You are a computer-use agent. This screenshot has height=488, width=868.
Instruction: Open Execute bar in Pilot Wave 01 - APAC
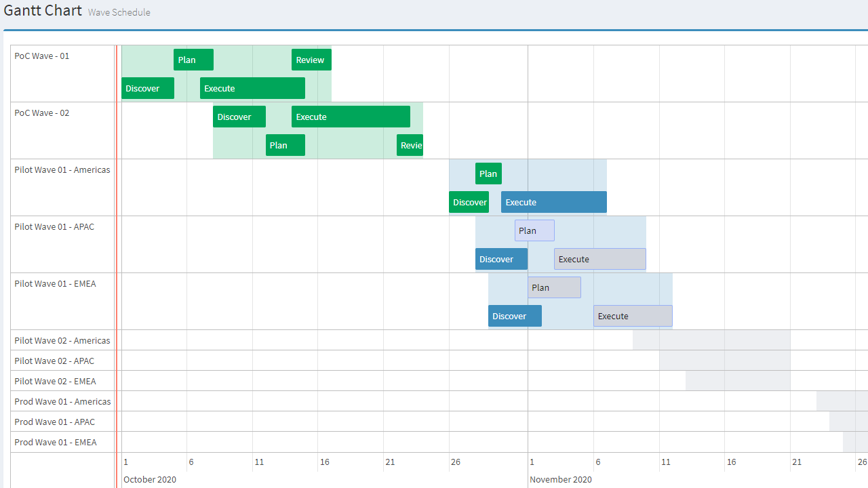click(x=600, y=259)
